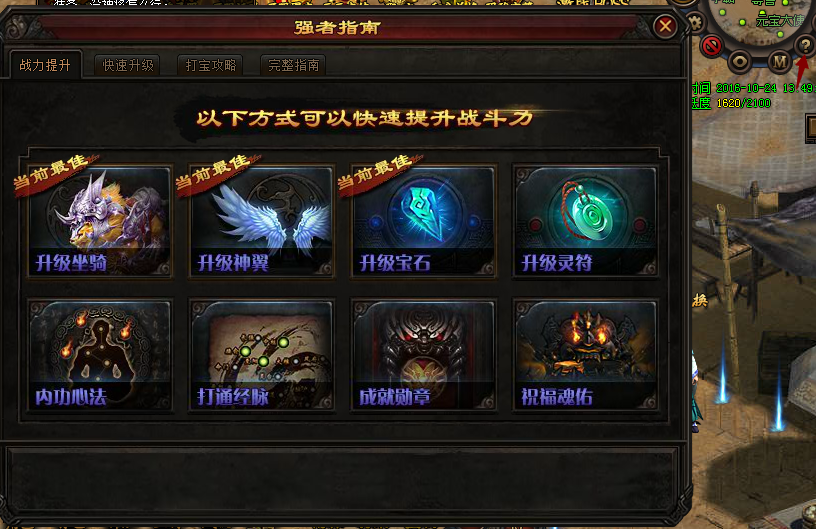The width and height of the screenshot is (816, 529).
Task: Open the 升级神翼 wings upgrade tile
Action: pyautogui.click(x=262, y=221)
